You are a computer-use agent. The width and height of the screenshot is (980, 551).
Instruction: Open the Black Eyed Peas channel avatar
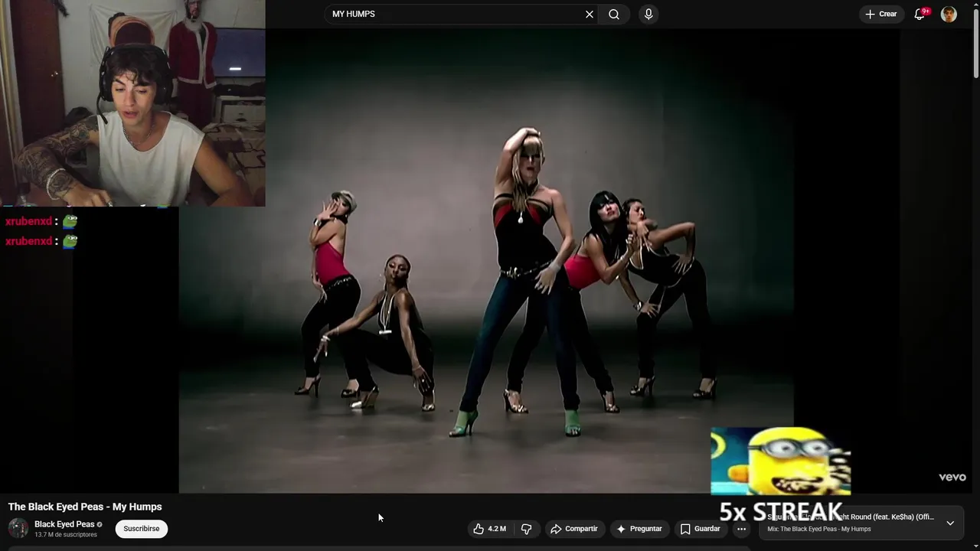coord(18,529)
